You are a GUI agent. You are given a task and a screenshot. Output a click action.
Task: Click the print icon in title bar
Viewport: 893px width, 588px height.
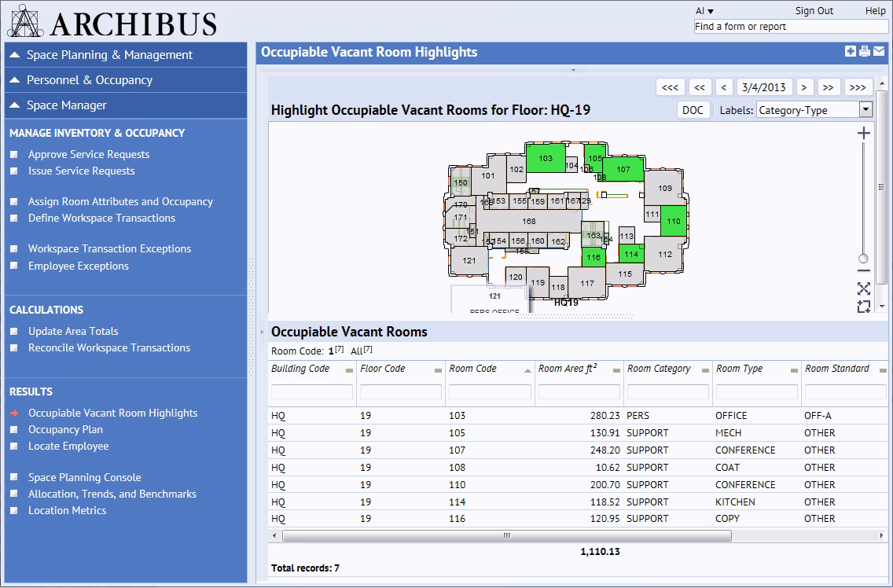(865, 52)
